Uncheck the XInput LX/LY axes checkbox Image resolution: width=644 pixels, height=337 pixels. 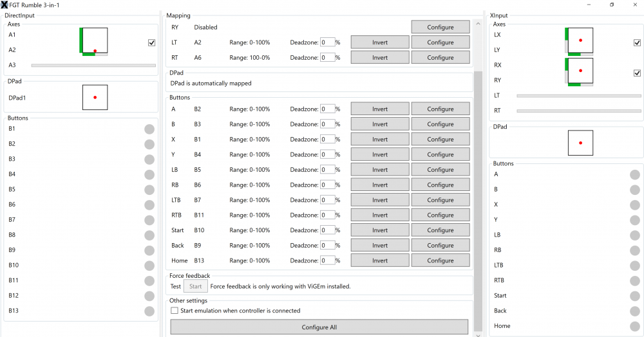(637, 42)
